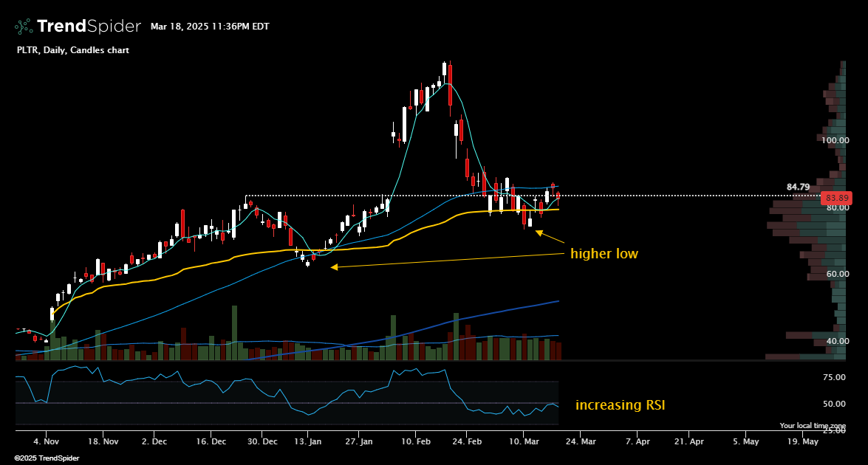Viewport: 868px width, 465px height.
Task: Click the 30. Dec date label
Action: click(x=262, y=441)
